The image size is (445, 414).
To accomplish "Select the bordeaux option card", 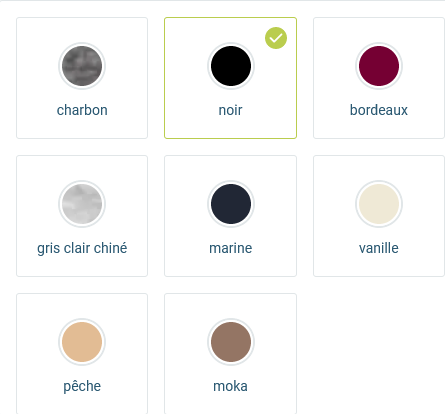I will (379, 78).
